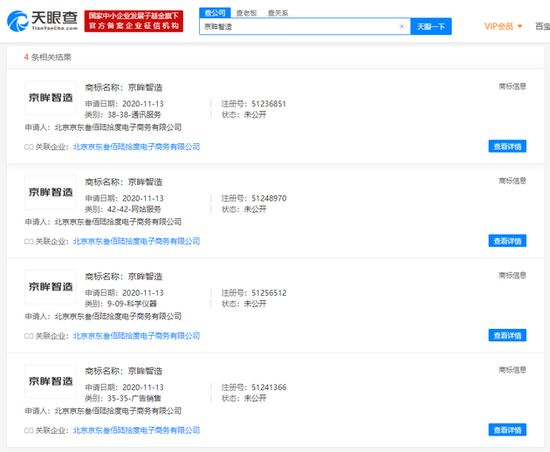This screenshot has height=452, width=550.
Task: Click the 商标信息 tag on the 51248970 result
Action: click(512, 181)
